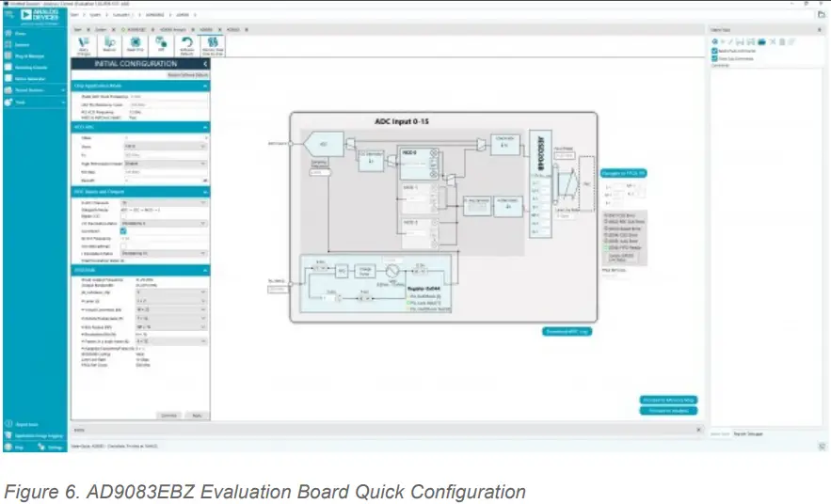Open Remoting Console in the sidebar
Viewport: 831px width, 504px height.
click(x=31, y=68)
